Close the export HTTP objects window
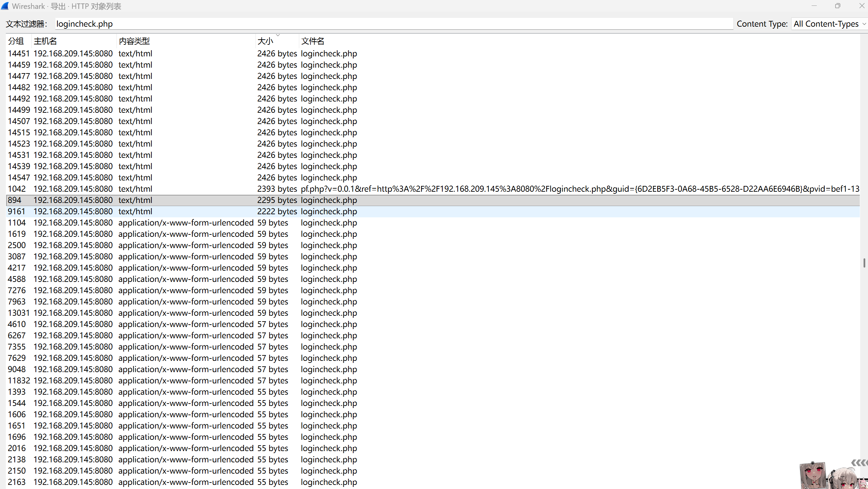The width and height of the screenshot is (868, 489). tap(861, 6)
